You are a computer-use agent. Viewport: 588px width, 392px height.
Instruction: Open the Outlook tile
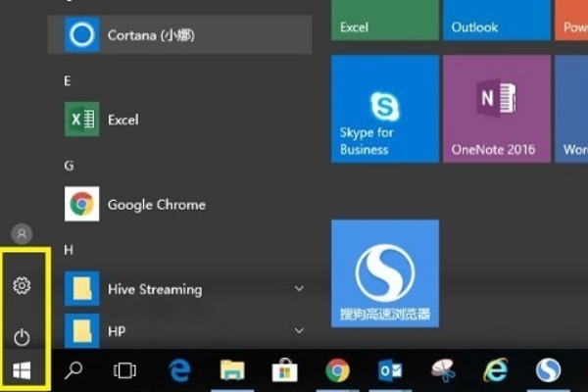point(497,20)
